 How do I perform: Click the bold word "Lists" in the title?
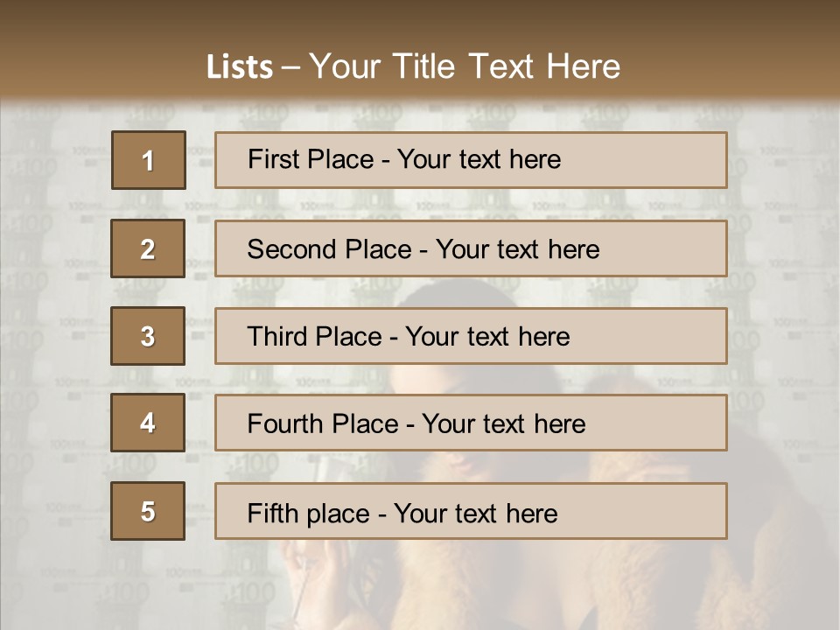coord(239,67)
